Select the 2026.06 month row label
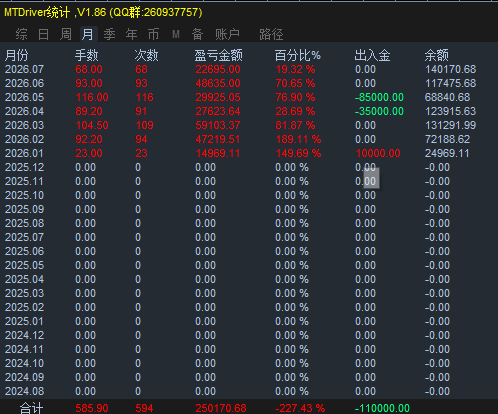 (24, 83)
